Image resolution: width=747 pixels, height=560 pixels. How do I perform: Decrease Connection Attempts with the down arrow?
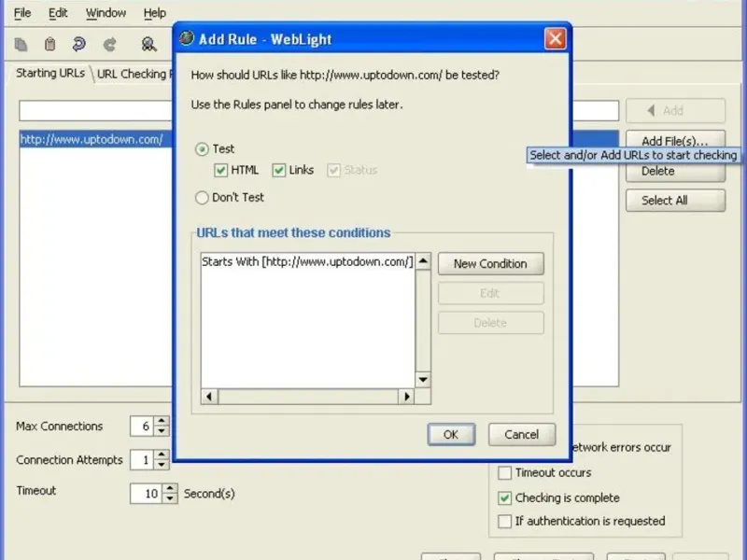click(x=162, y=465)
